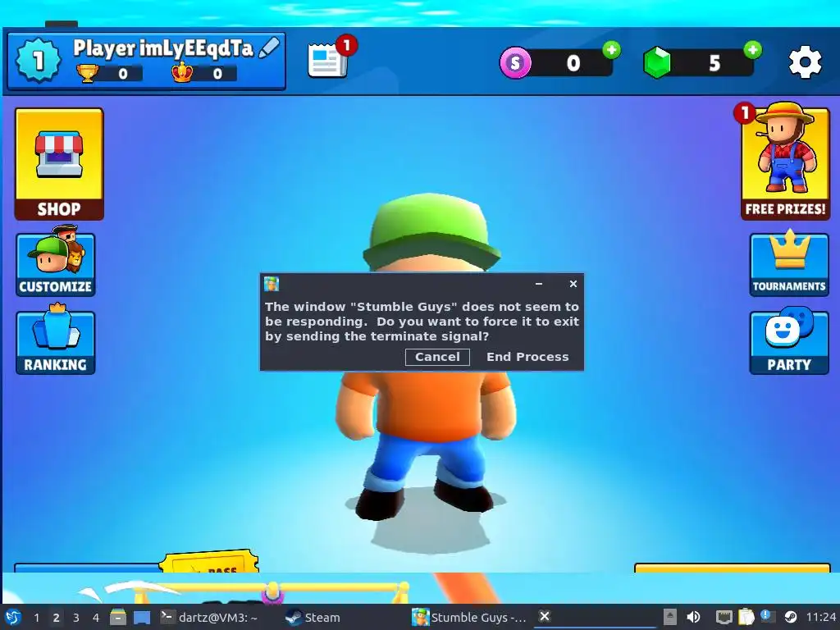Open the update notifier tray icon

[767, 616]
